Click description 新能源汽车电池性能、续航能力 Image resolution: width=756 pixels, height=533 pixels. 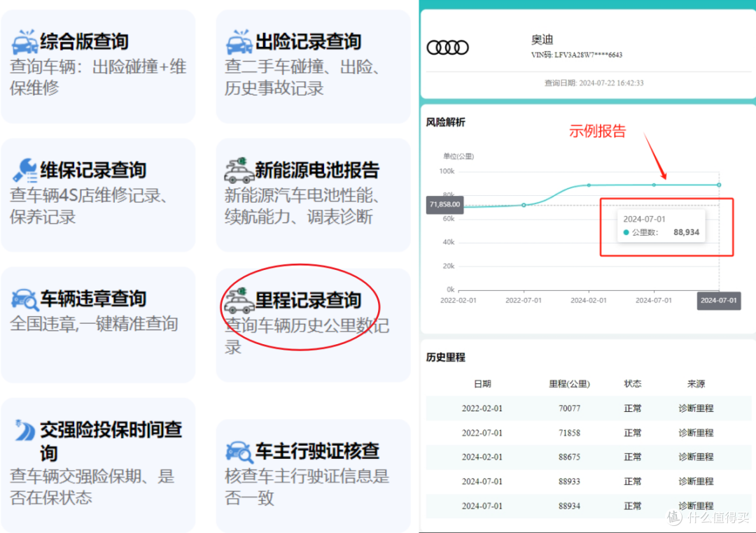tap(302, 206)
